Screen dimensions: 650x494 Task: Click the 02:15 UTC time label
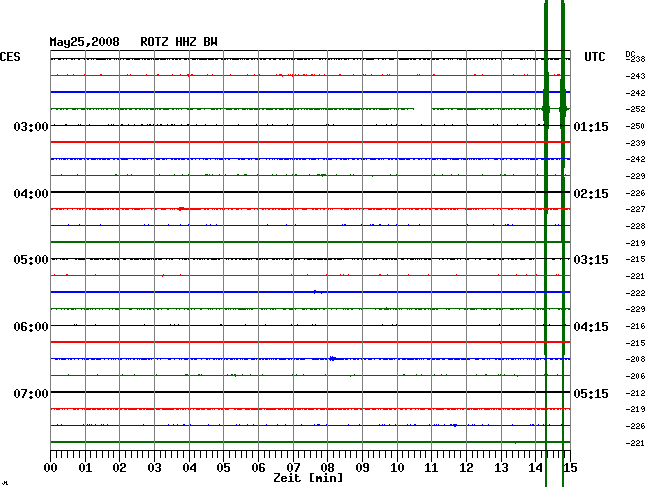(591, 194)
